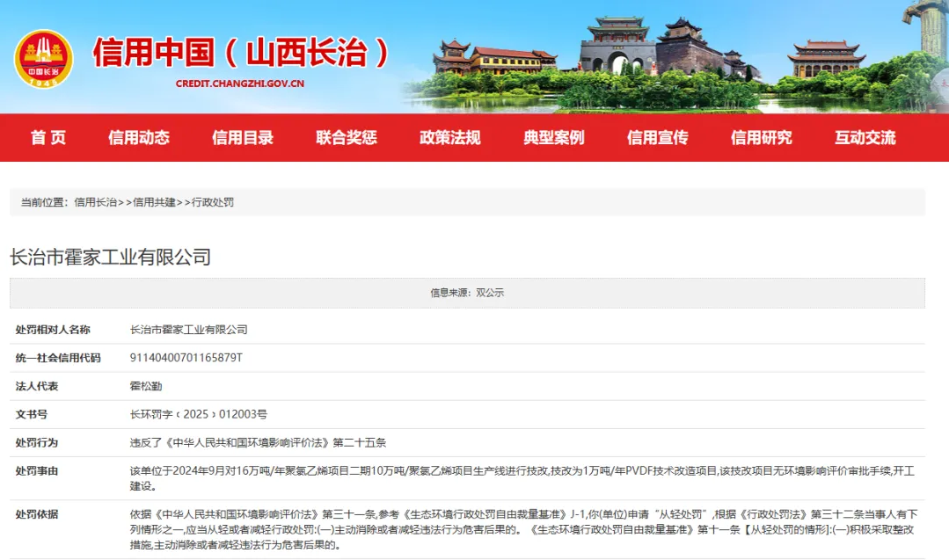Click the page heading 长治市霍家工业有限公司
This screenshot has height=560, width=949.
(x=111, y=257)
